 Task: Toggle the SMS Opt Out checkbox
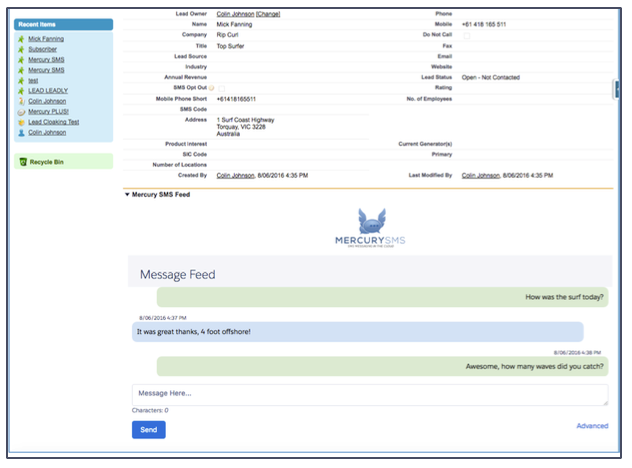click(222, 88)
